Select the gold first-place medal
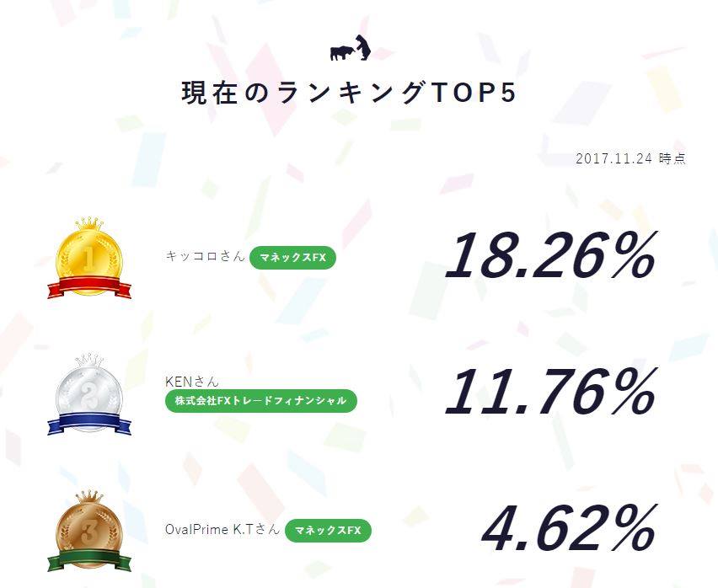This screenshot has width=718, height=588. [89, 258]
